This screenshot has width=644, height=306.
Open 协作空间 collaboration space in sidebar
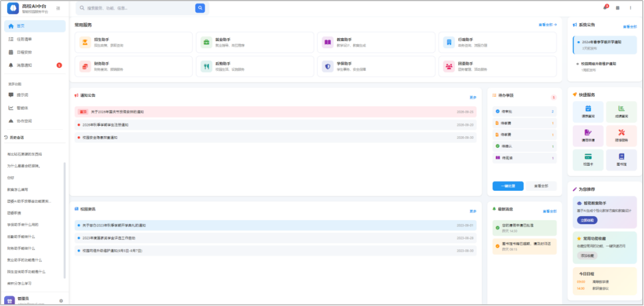[x=35, y=121]
